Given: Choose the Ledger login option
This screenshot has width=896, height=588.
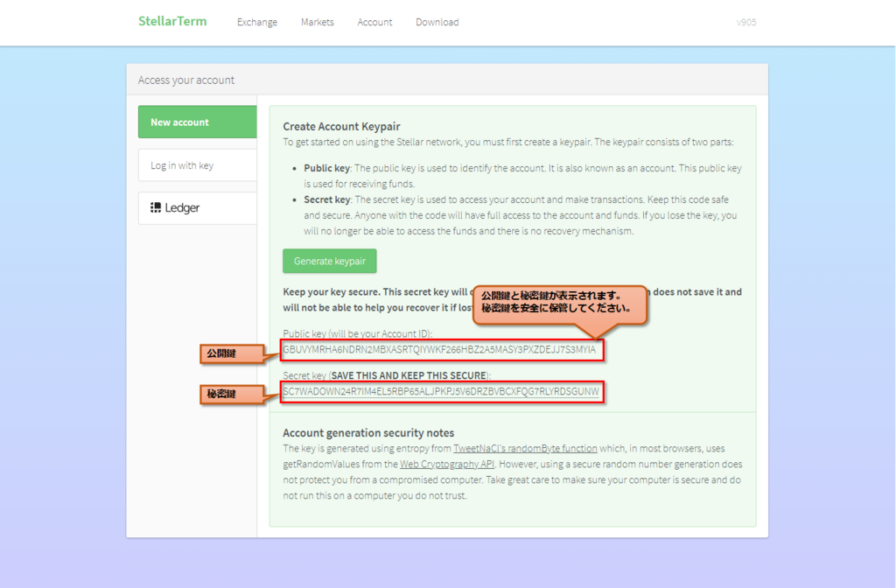Looking at the screenshot, I should [197, 208].
